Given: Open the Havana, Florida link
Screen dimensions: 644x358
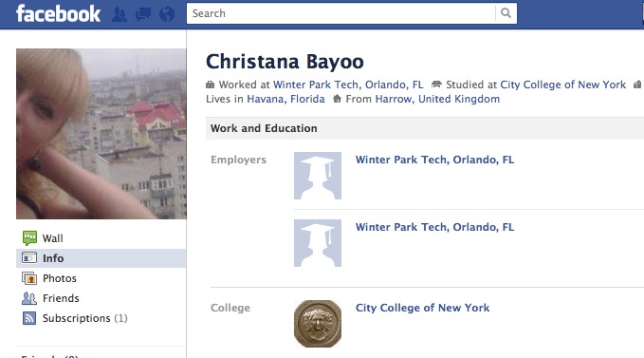Looking at the screenshot, I should click(285, 99).
